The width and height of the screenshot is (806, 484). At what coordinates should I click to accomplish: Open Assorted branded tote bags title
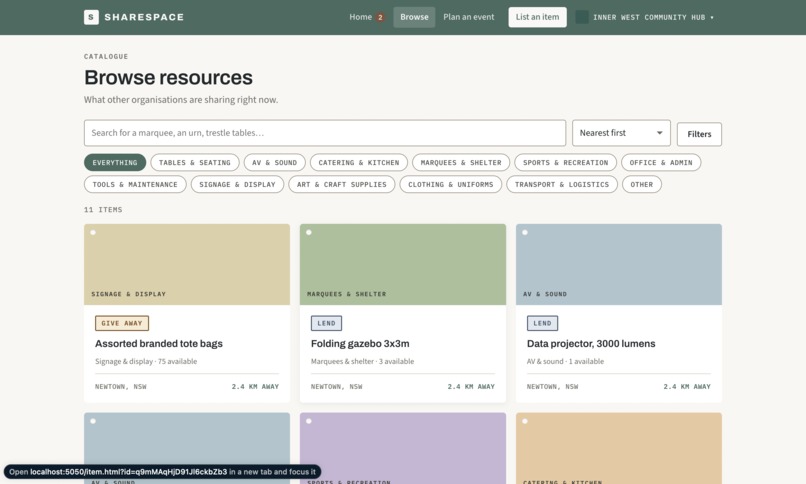pyautogui.click(x=159, y=344)
